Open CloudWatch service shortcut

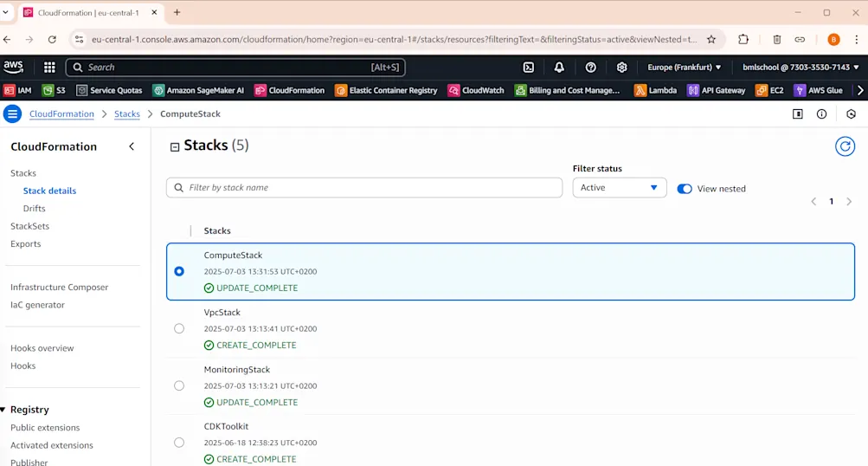(476, 90)
